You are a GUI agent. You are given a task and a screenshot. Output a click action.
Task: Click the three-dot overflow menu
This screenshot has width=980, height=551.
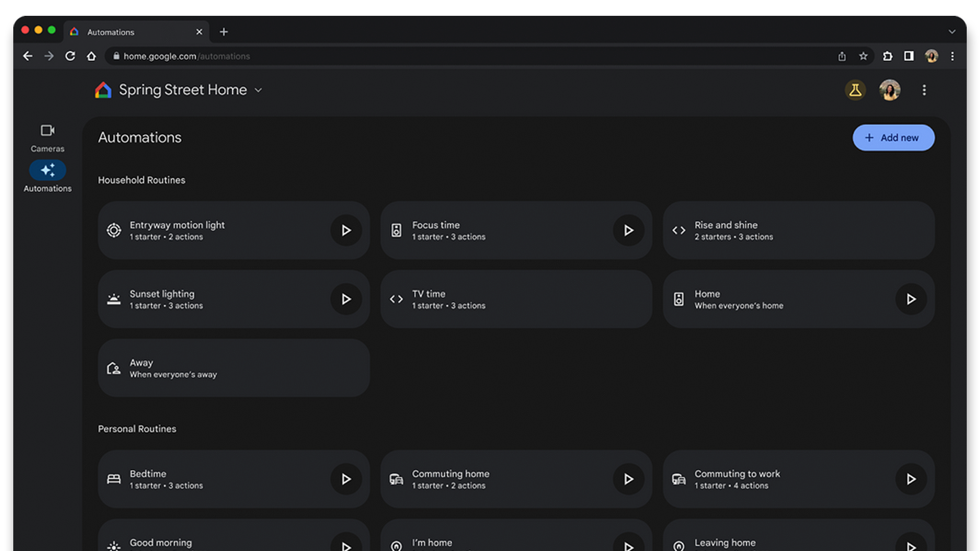pos(924,89)
